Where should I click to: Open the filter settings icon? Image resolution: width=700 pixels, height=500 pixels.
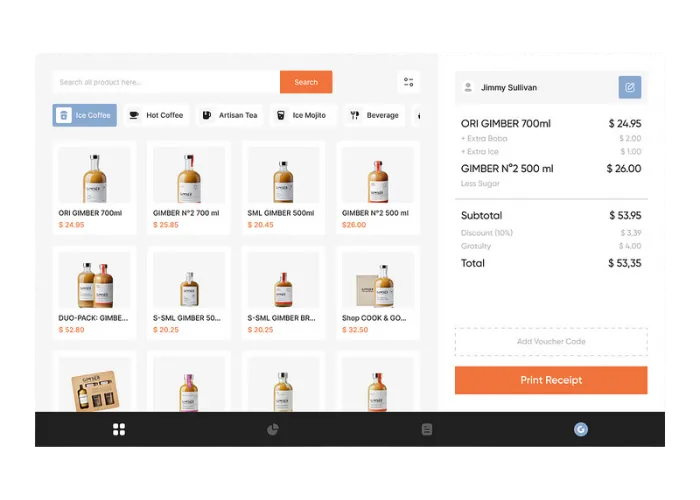point(408,82)
